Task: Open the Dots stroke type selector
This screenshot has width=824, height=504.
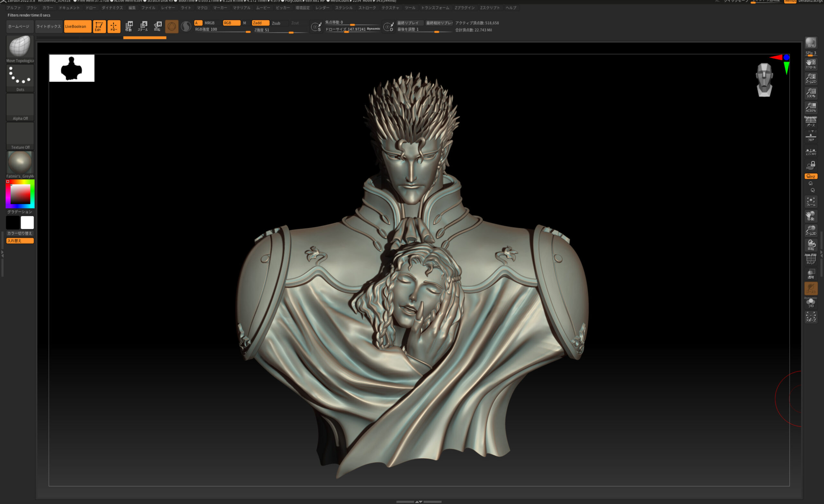Action: point(20,78)
